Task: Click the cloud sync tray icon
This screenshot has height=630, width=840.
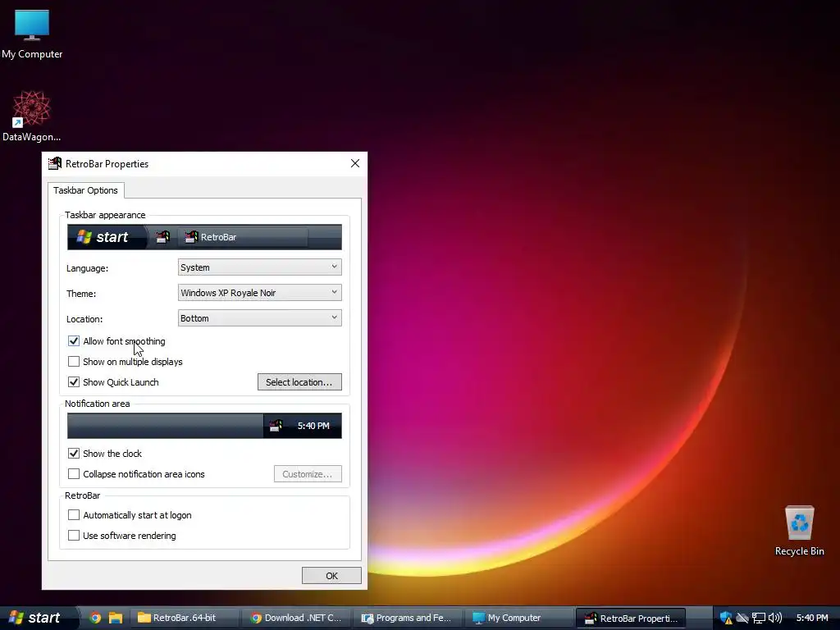Action: point(742,618)
